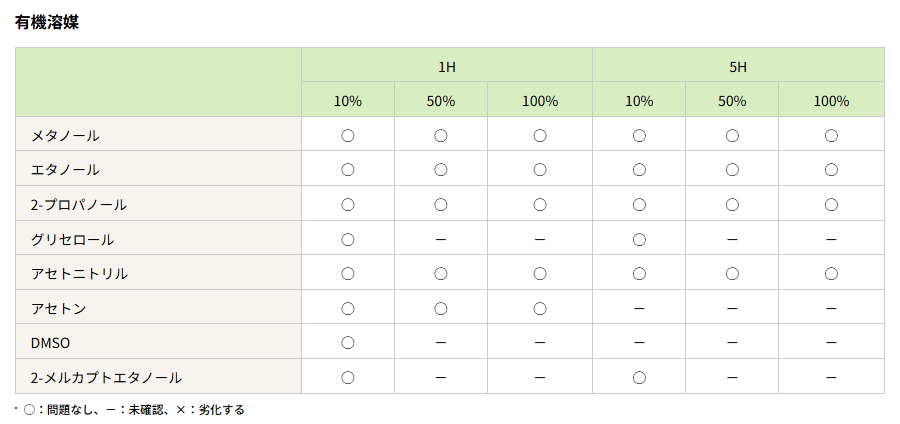
Task: Click the dash for グリセロール 1H 50%
Action: (441, 239)
